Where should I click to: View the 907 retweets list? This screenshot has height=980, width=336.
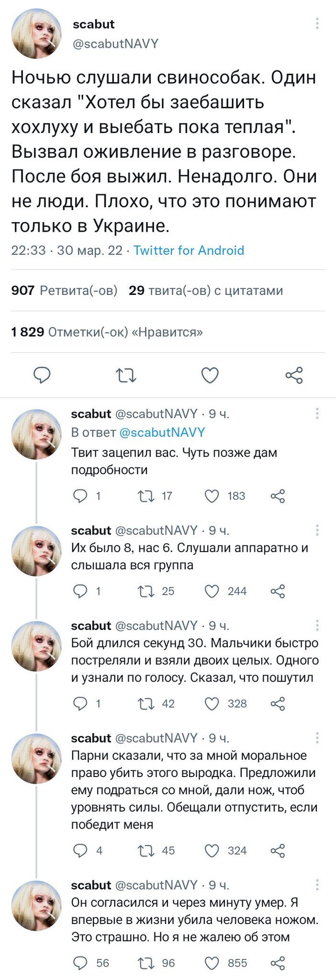pos(64,290)
